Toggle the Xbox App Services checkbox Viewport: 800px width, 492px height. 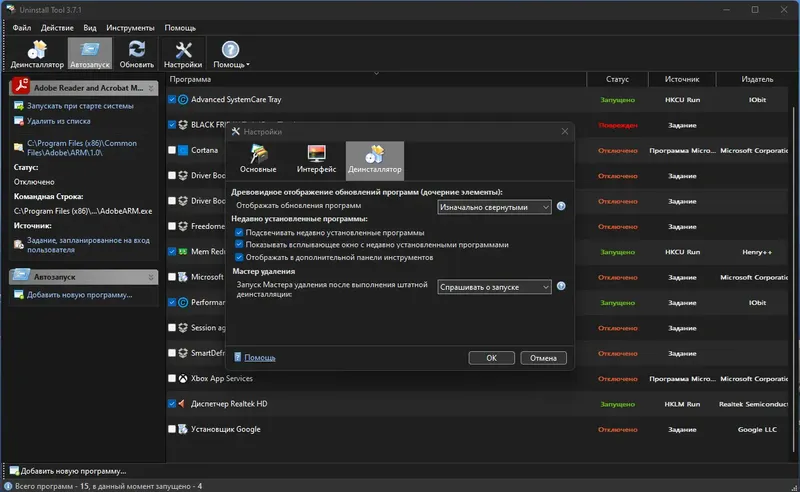pyautogui.click(x=172, y=378)
